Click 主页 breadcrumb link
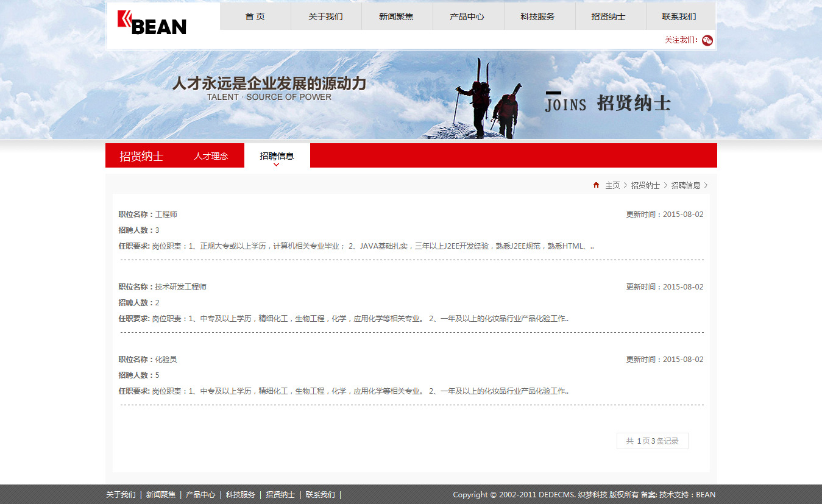This screenshot has width=822, height=504. [x=612, y=185]
